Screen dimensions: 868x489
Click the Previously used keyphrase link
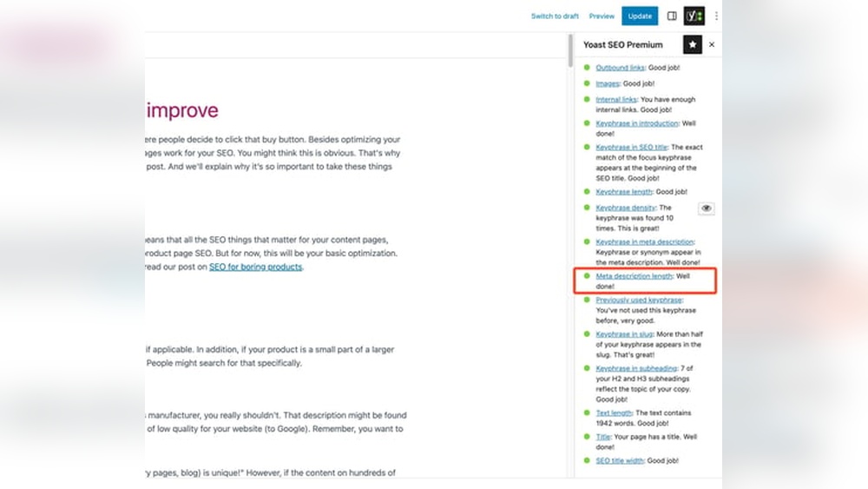pyautogui.click(x=639, y=300)
